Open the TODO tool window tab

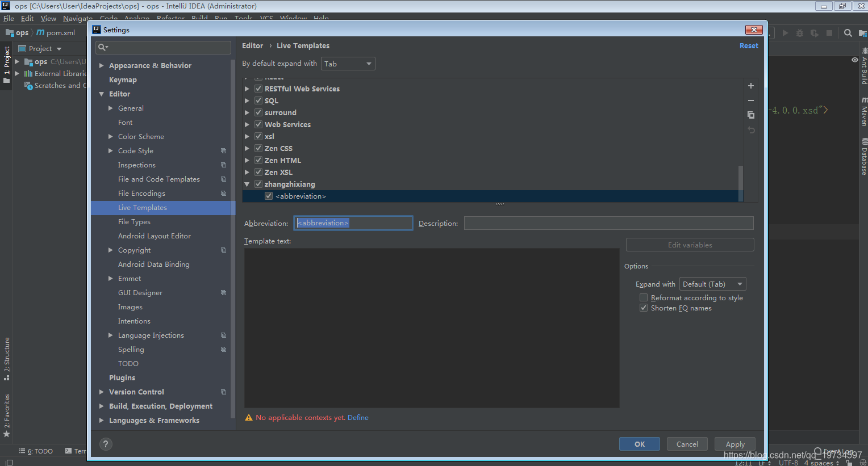(36, 451)
